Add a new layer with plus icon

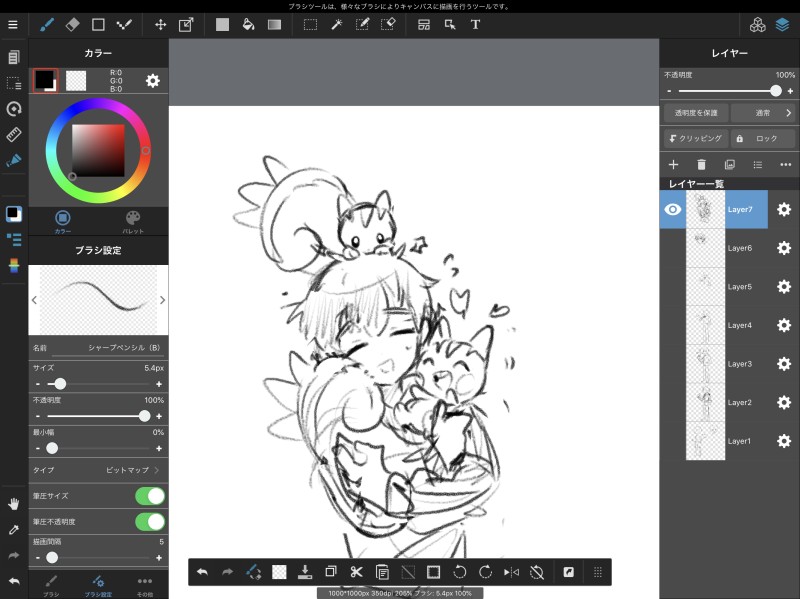point(673,164)
